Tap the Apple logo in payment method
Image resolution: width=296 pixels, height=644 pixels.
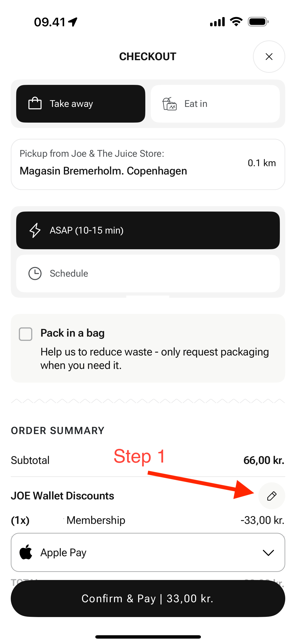26,552
